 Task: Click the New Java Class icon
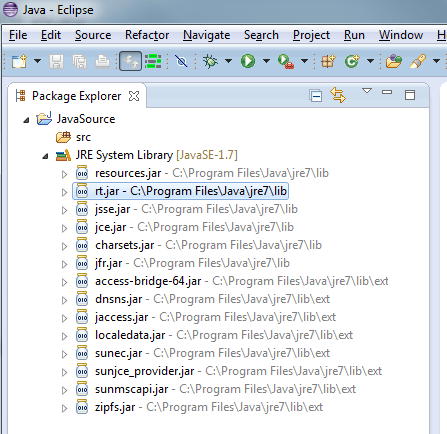352,61
